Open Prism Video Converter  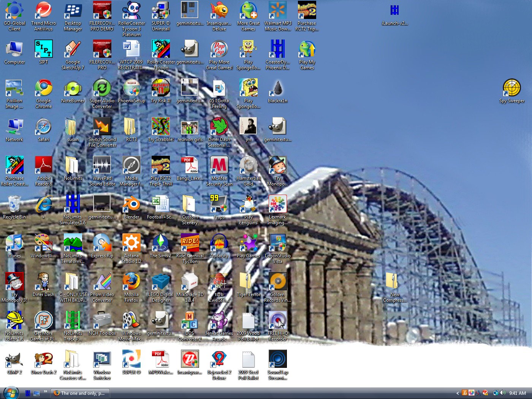(102, 287)
